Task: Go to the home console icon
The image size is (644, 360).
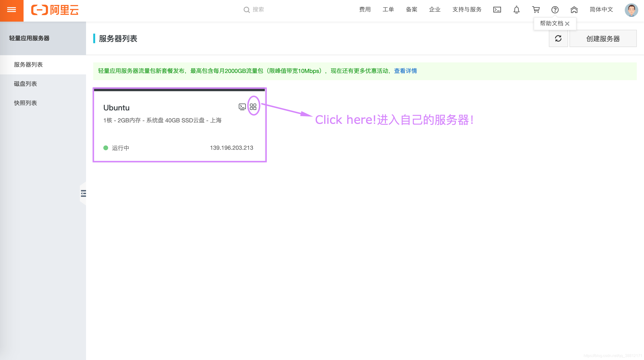Action: (x=574, y=10)
